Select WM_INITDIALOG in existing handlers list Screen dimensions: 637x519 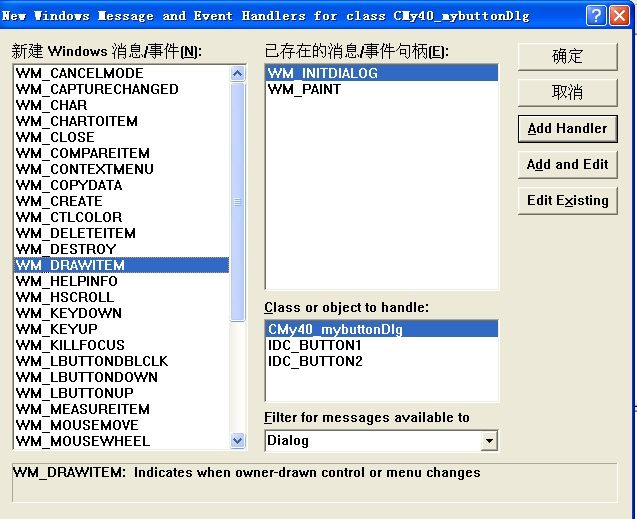[382, 74]
